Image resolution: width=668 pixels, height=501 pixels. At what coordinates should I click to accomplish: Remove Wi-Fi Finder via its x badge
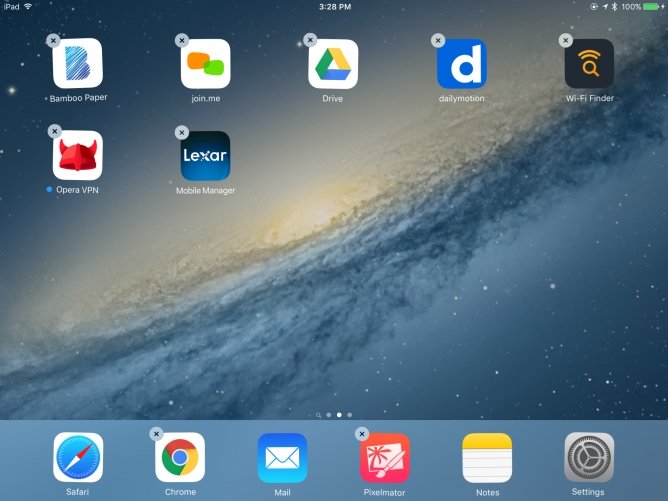pyautogui.click(x=566, y=40)
